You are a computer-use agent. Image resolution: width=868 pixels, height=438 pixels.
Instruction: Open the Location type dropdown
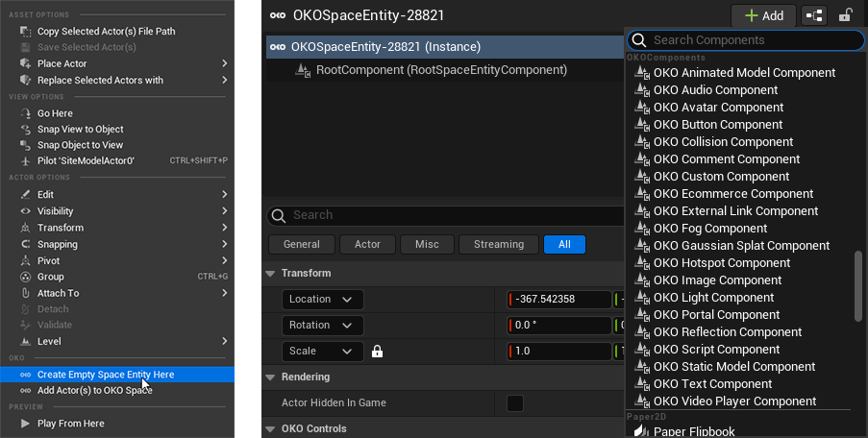click(x=322, y=300)
